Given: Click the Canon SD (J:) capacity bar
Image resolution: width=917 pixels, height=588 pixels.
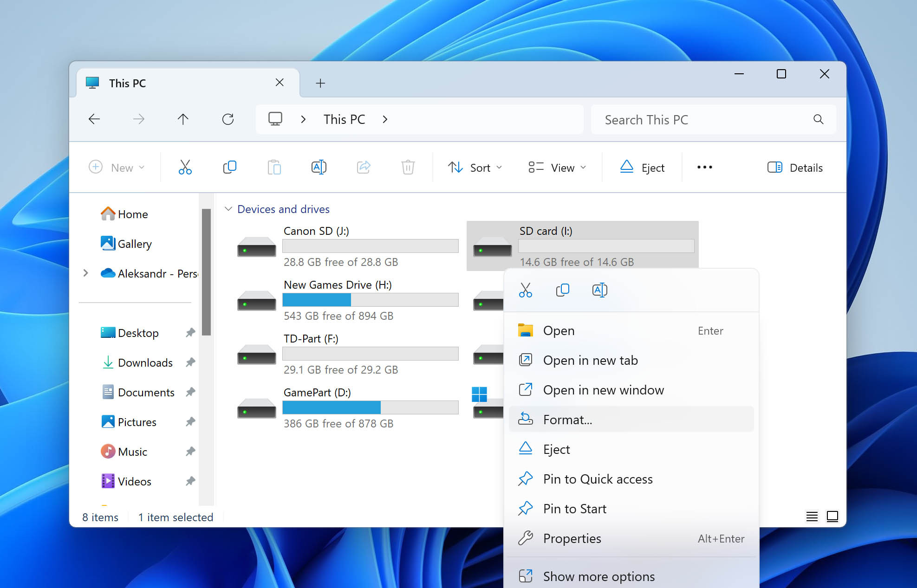Looking at the screenshot, I should click(x=371, y=246).
